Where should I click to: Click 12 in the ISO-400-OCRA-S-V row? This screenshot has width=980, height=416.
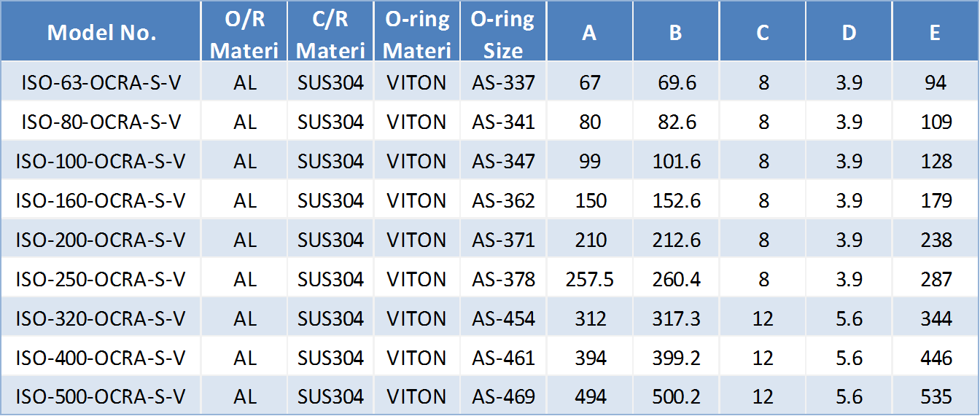pyautogui.click(x=763, y=357)
